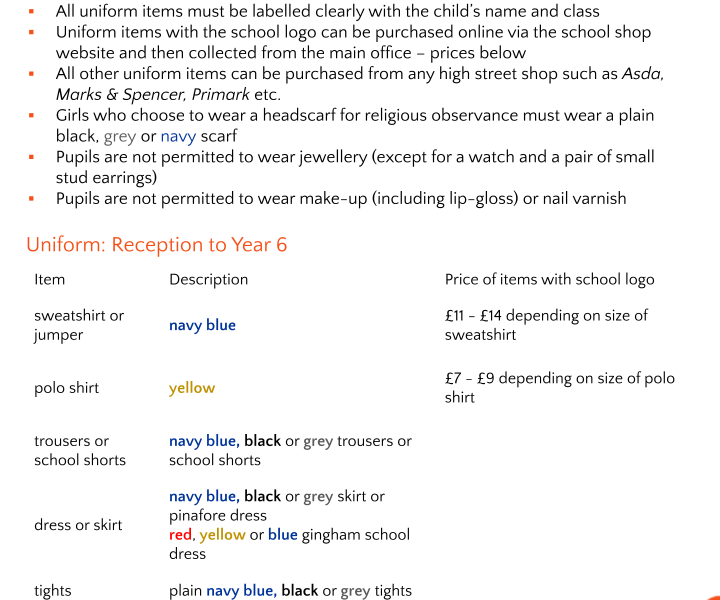Image resolution: width=720 pixels, height=600 pixels.
Task: Select the "sweatshirt or jumper" item cell
Action: (79, 325)
